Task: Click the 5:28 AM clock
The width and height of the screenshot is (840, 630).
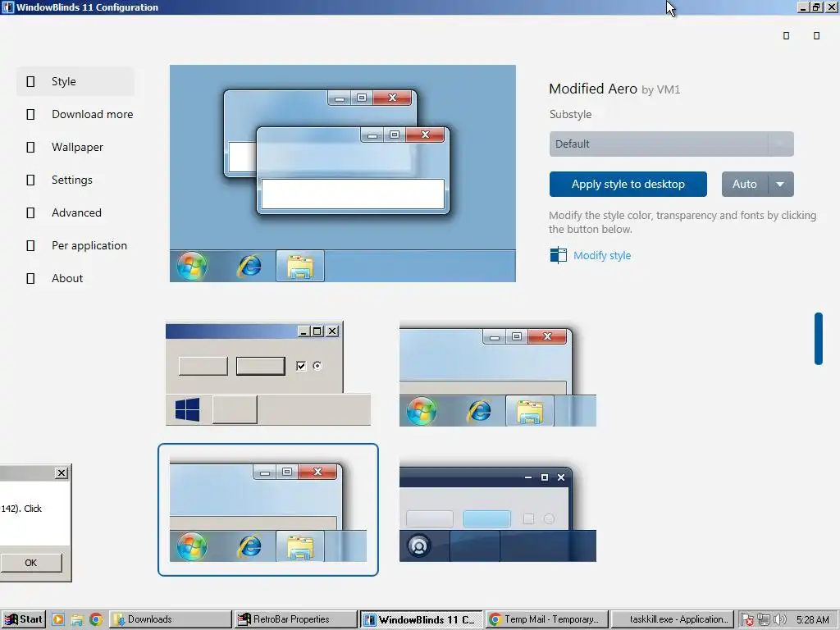Action: click(x=813, y=620)
